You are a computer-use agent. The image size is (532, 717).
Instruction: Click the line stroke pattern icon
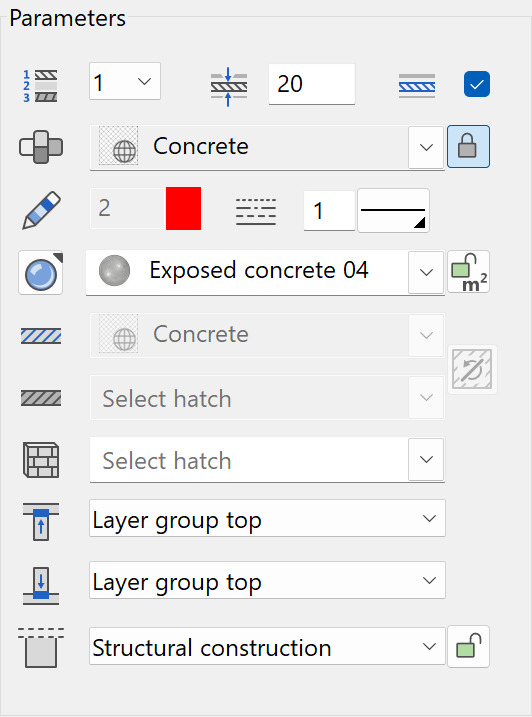(x=256, y=211)
